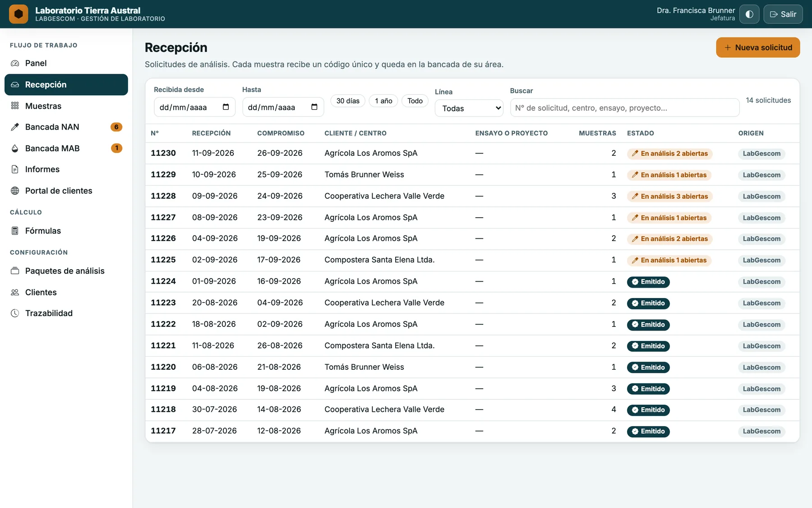Click the Estado column header
The height and width of the screenshot is (508, 812).
[641, 133]
